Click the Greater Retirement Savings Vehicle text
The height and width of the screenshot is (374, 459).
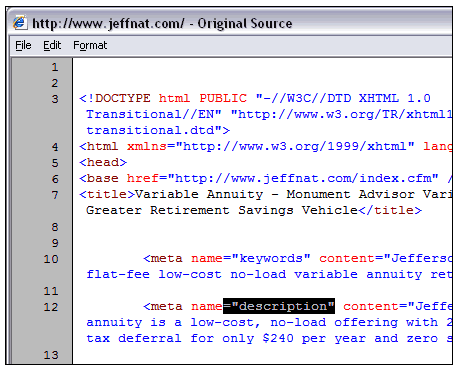[x=222, y=210]
